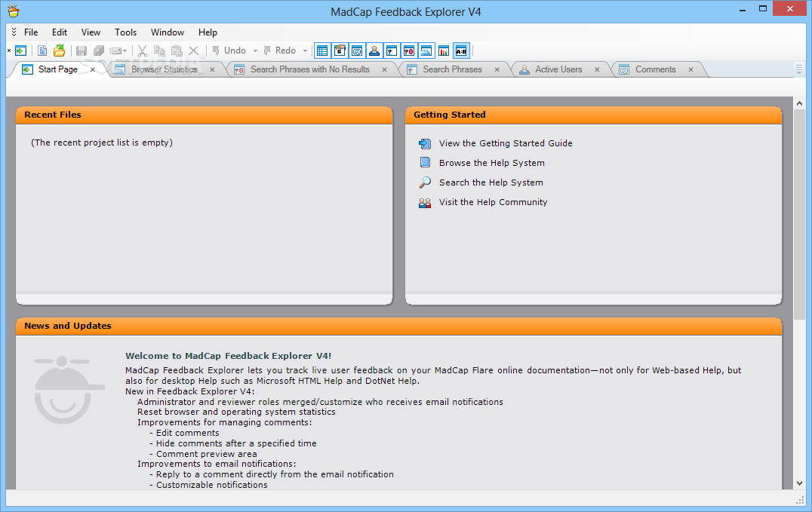Click View the Getting Started Guide link

(x=506, y=143)
